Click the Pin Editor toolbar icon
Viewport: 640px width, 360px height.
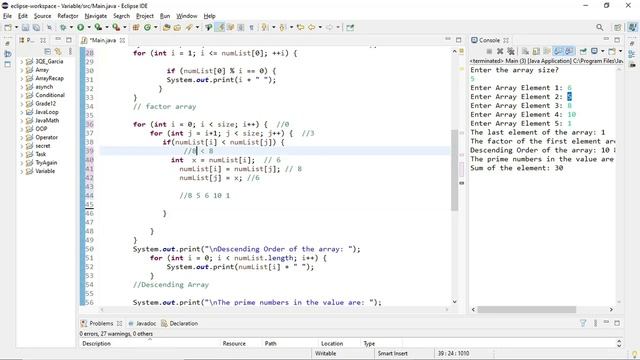click(x=350, y=27)
